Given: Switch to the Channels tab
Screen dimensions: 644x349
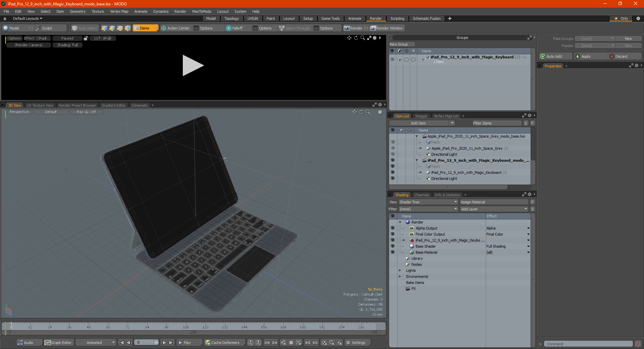Looking at the screenshot, I should (421, 195).
